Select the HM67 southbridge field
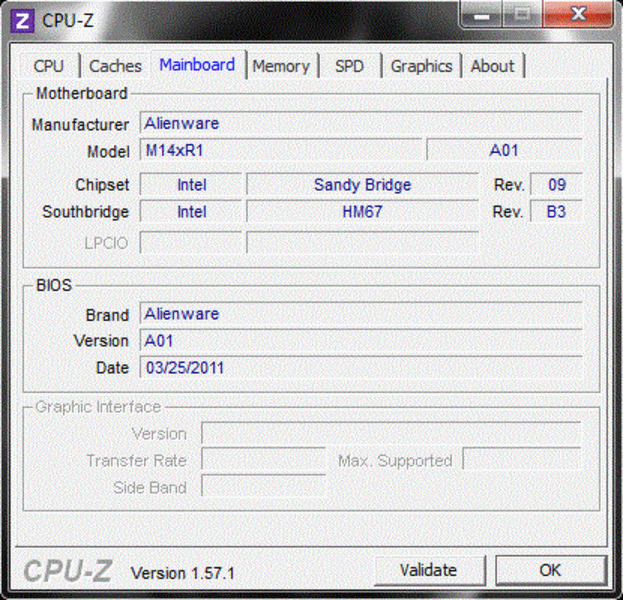Viewport: 623px width, 600px height. (362, 211)
